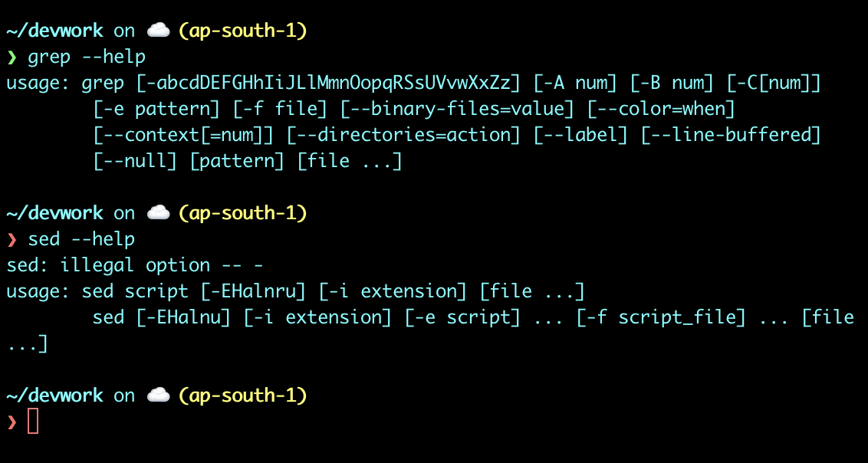868x463 pixels.
Task: Click the 'sed --help' command text
Action: (x=81, y=239)
